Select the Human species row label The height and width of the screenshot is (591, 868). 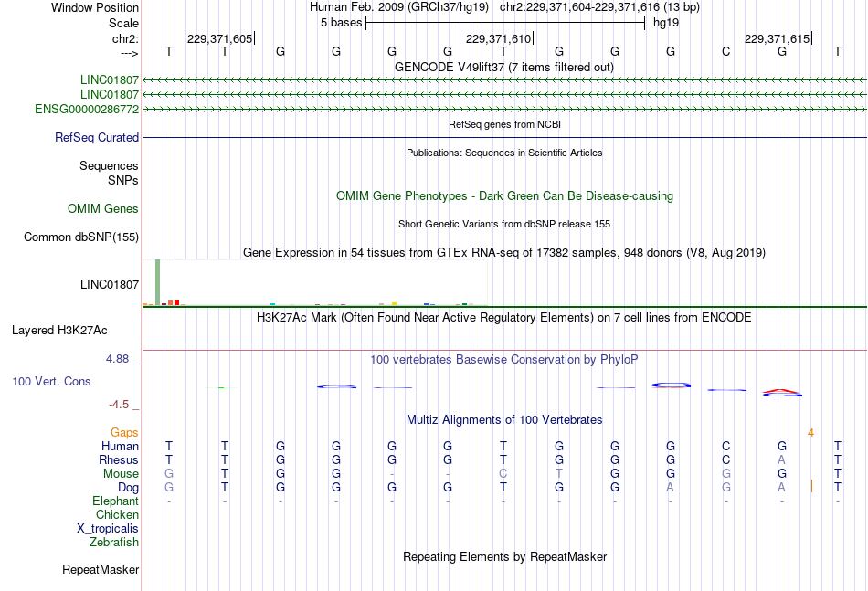pyautogui.click(x=120, y=446)
